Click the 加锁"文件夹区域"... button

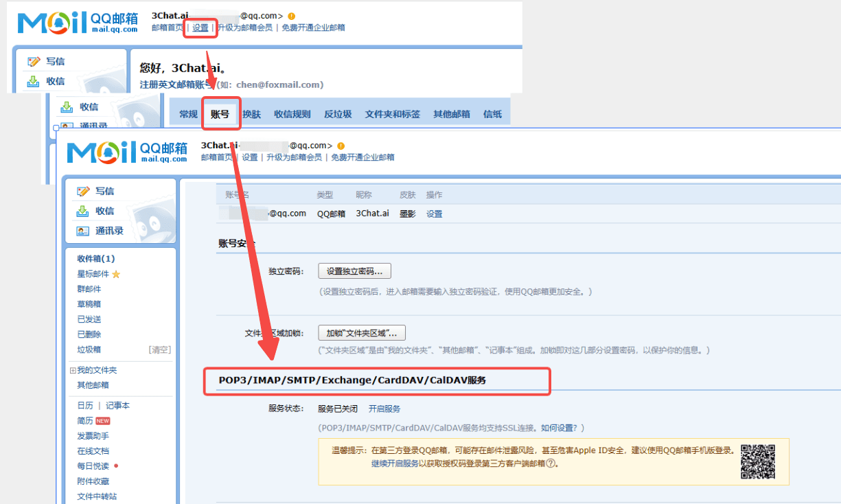[362, 333]
